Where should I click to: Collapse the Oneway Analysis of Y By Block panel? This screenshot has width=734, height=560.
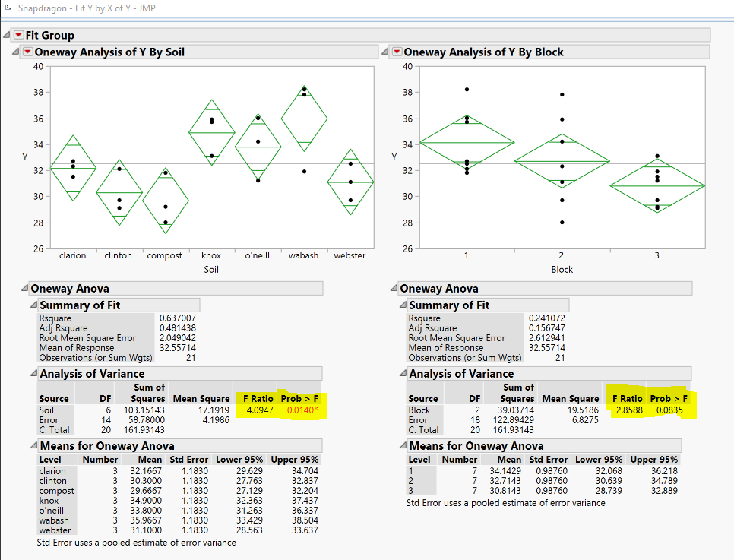[x=384, y=52]
